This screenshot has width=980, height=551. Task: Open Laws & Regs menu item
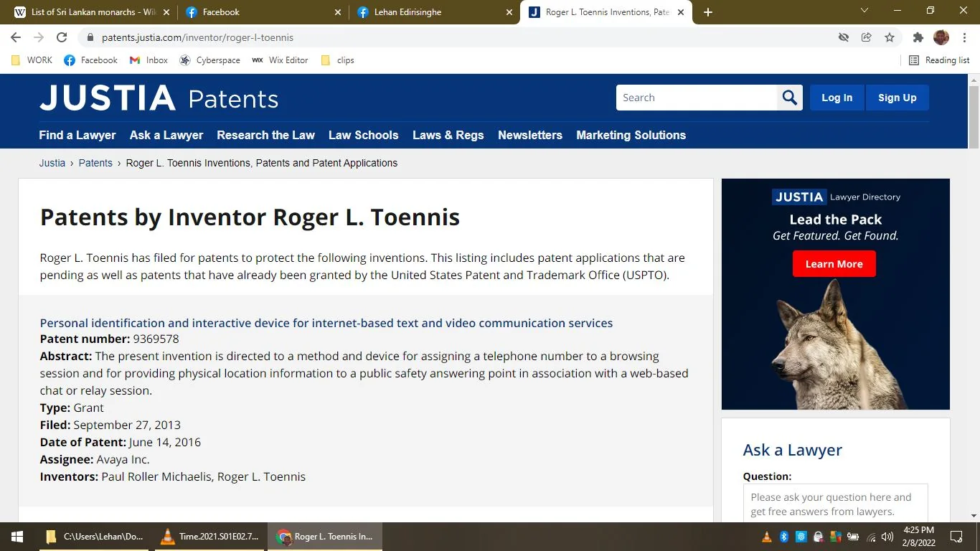[448, 135]
